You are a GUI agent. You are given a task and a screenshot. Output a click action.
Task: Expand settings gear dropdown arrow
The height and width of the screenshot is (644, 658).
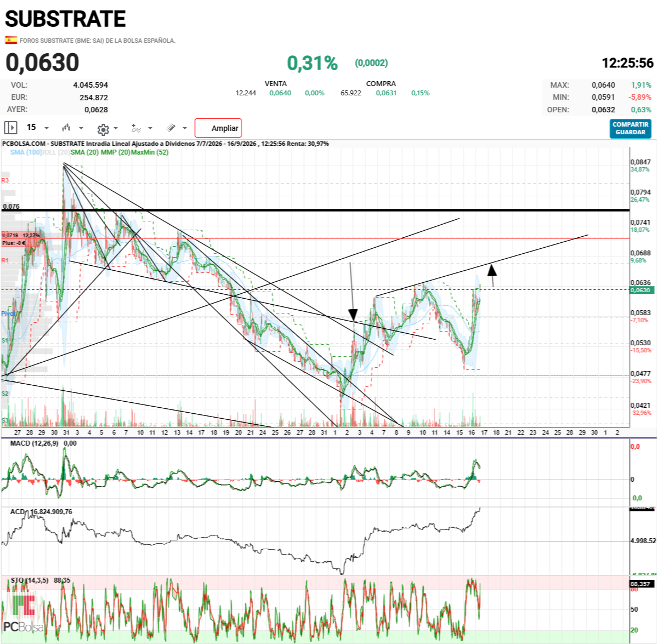(x=116, y=128)
